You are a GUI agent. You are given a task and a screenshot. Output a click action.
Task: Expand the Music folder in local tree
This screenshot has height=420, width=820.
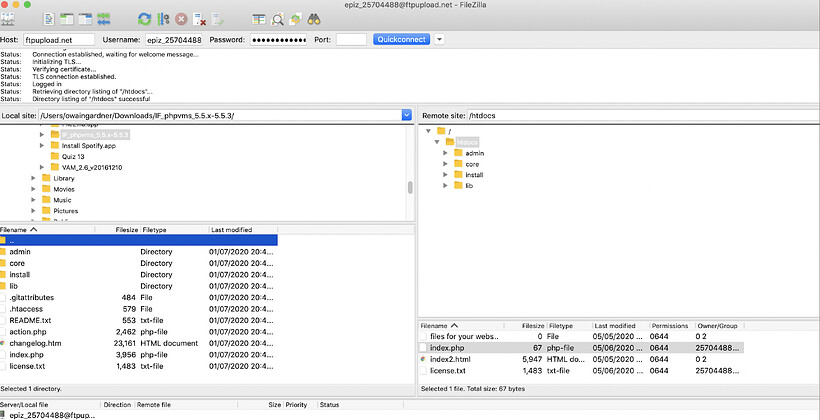point(33,200)
